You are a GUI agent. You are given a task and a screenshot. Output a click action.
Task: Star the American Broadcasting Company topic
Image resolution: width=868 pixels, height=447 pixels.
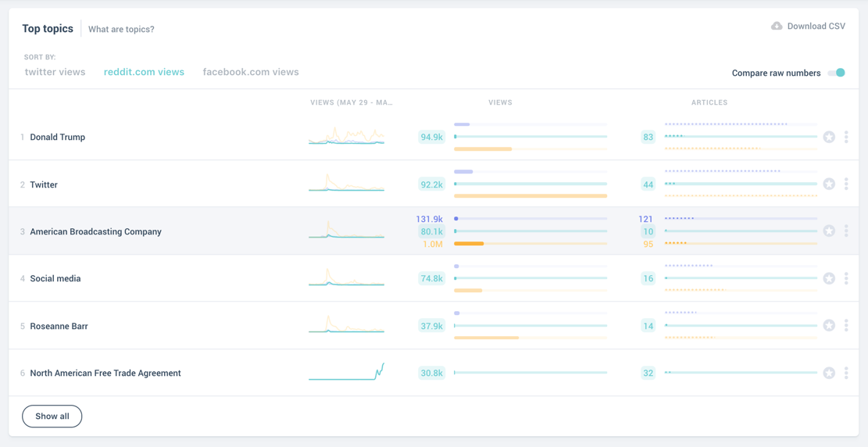coord(829,231)
